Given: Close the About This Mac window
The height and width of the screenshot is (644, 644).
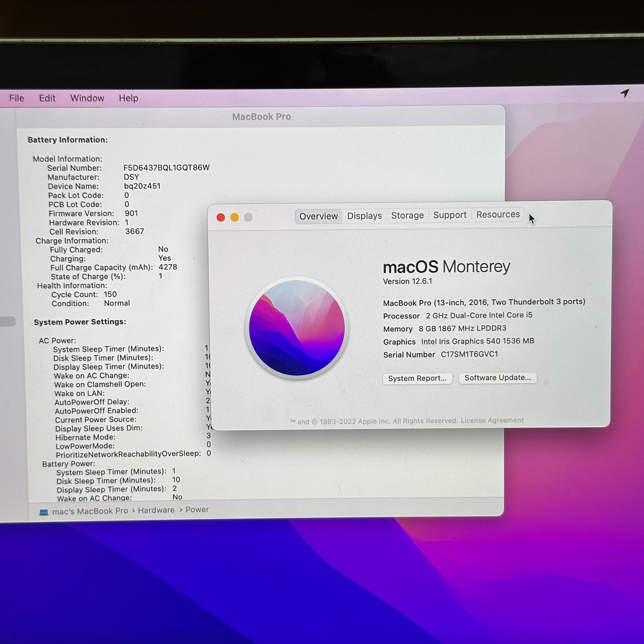Looking at the screenshot, I should [x=221, y=217].
